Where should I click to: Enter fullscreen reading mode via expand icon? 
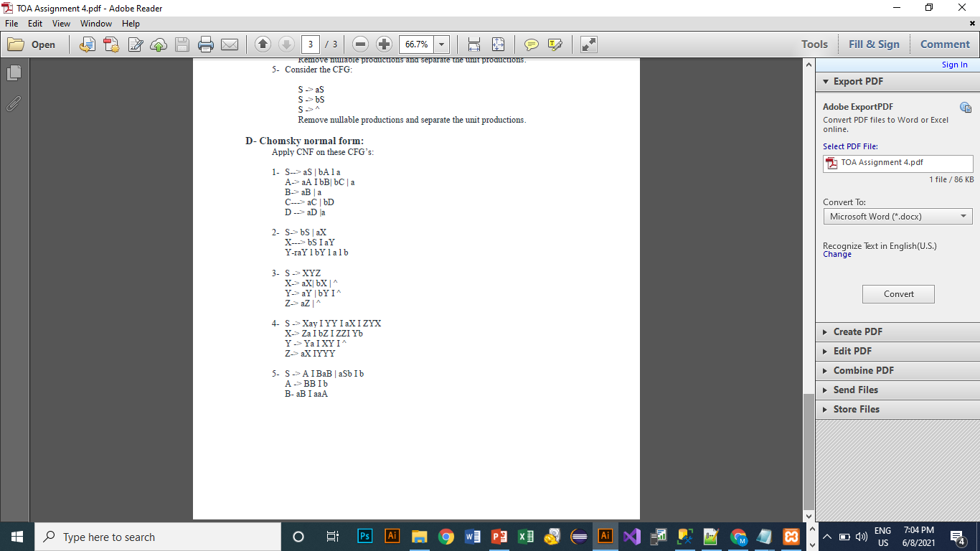tap(588, 44)
